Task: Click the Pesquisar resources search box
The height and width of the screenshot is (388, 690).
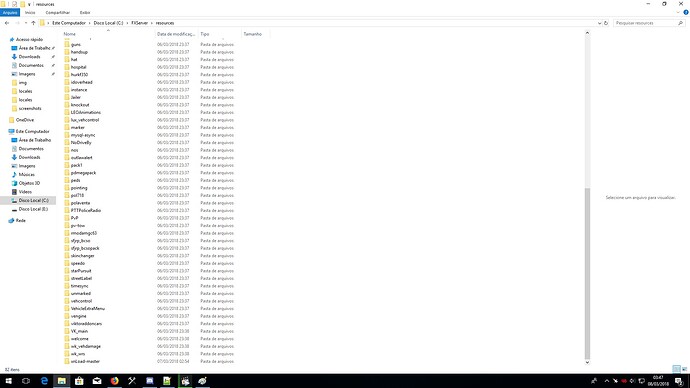Action: click(646, 23)
